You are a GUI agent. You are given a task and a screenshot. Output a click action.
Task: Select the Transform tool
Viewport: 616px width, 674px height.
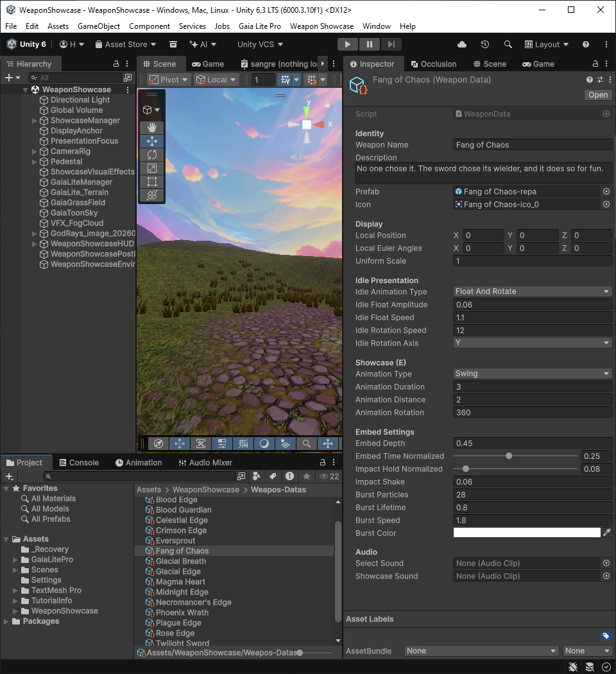pyautogui.click(x=151, y=195)
